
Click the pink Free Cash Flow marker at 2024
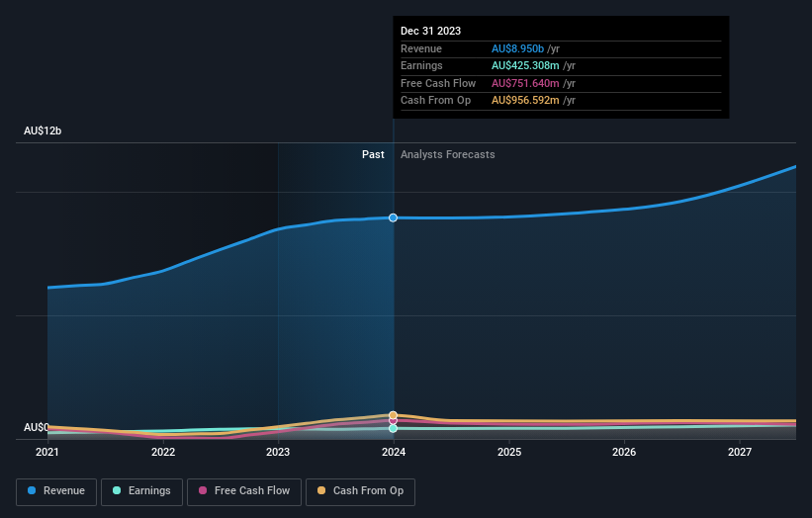click(393, 421)
